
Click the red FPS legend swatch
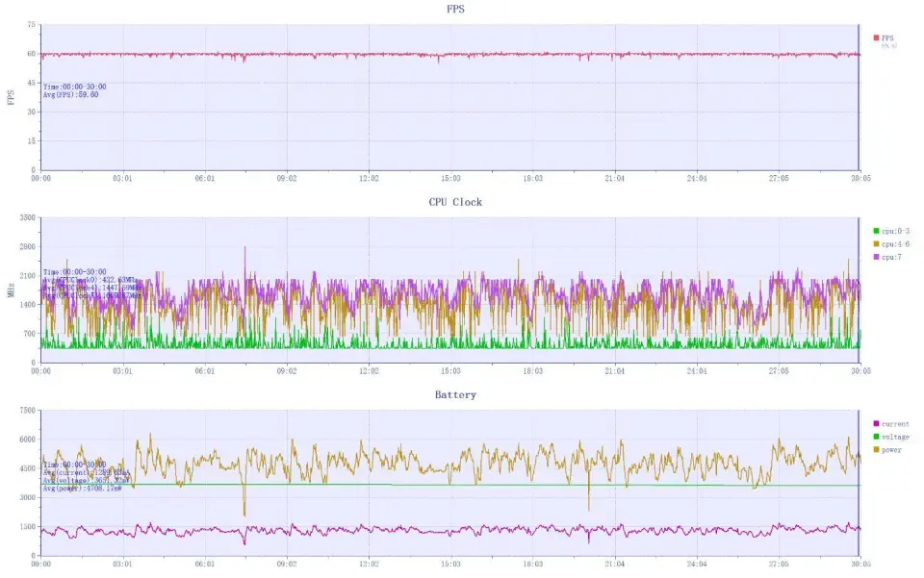pyautogui.click(x=875, y=38)
